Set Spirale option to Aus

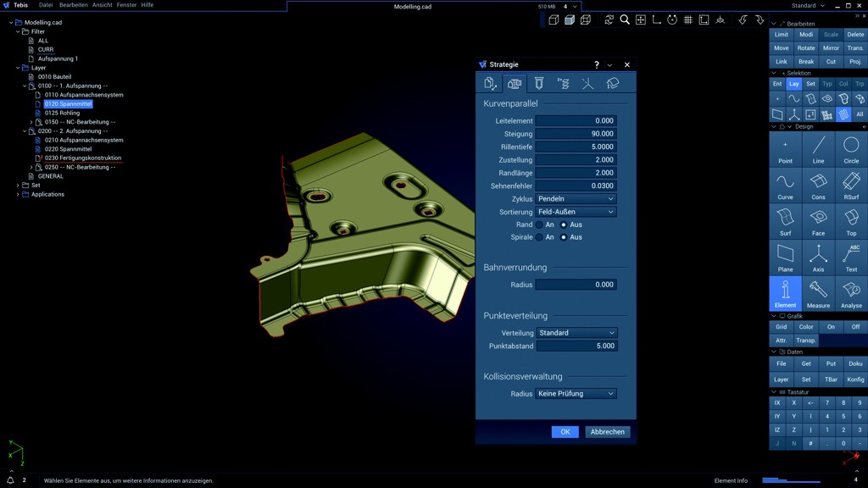[564, 237]
